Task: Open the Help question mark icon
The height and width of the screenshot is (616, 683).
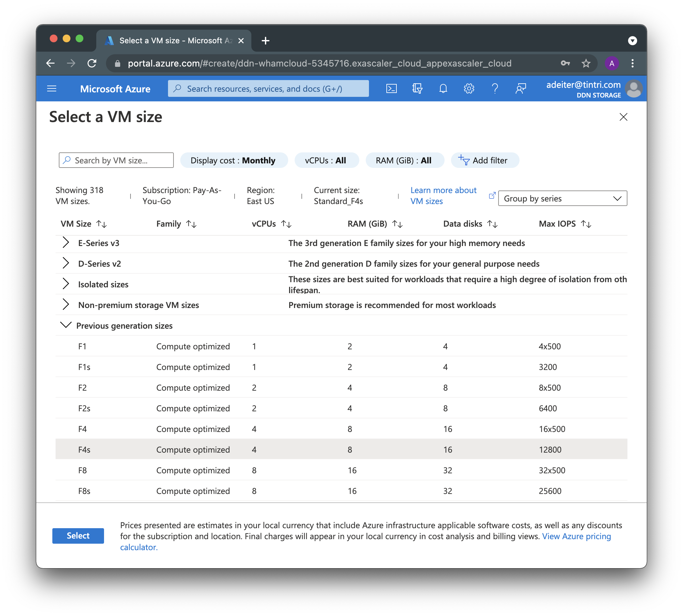Action: (x=495, y=89)
